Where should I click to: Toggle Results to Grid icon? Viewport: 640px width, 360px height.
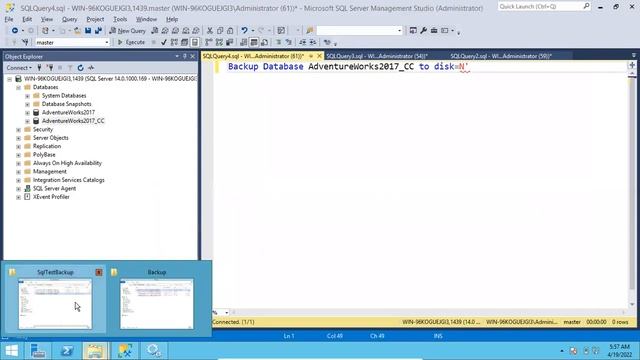click(x=254, y=42)
